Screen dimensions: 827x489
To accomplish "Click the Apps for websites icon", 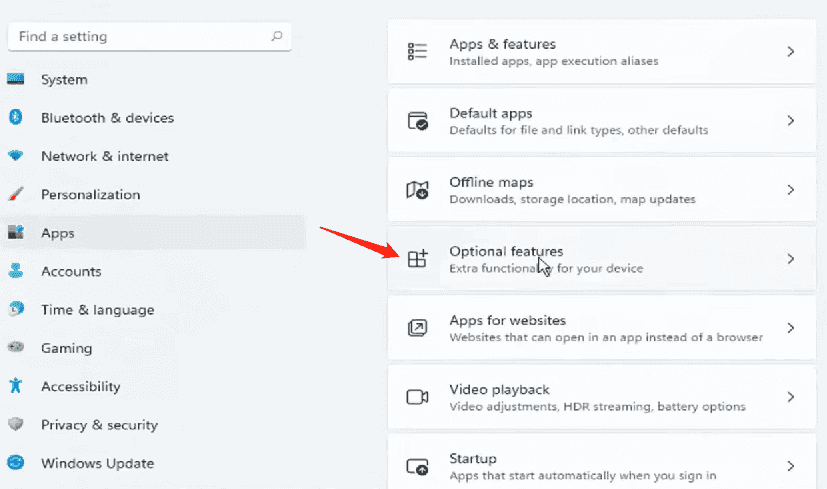I will point(417,328).
